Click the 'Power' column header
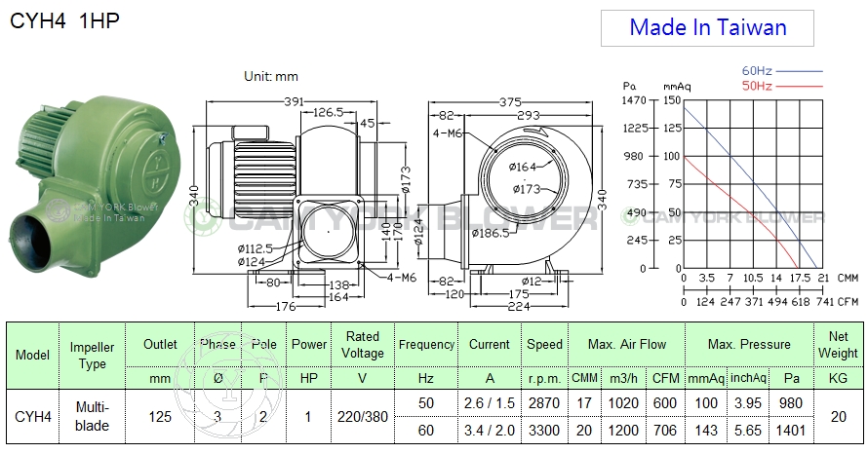 [309, 345]
